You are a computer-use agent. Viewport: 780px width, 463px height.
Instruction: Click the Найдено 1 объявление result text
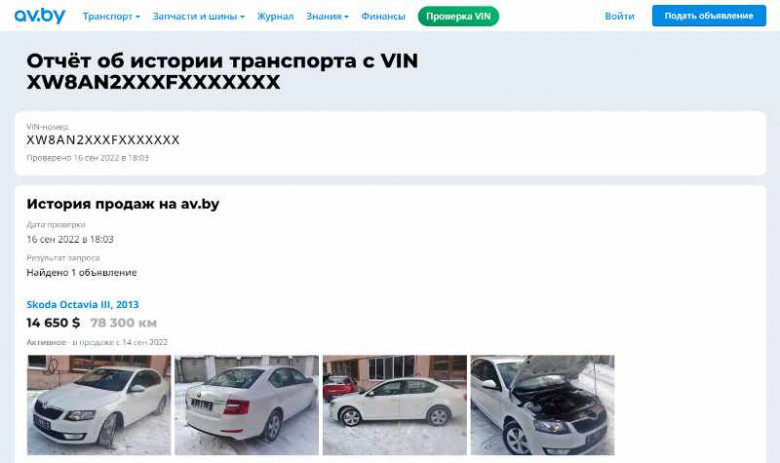point(82,273)
